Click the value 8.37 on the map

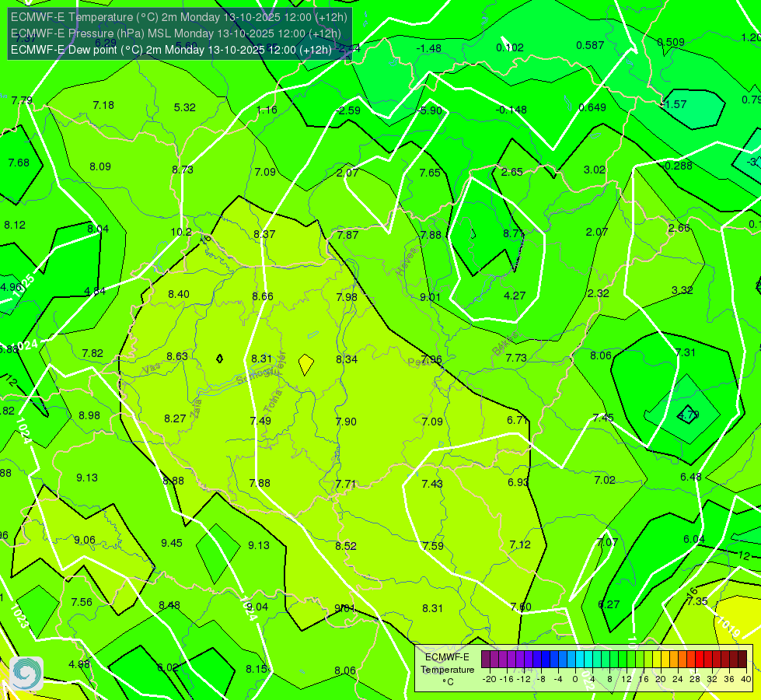pyautogui.click(x=264, y=234)
